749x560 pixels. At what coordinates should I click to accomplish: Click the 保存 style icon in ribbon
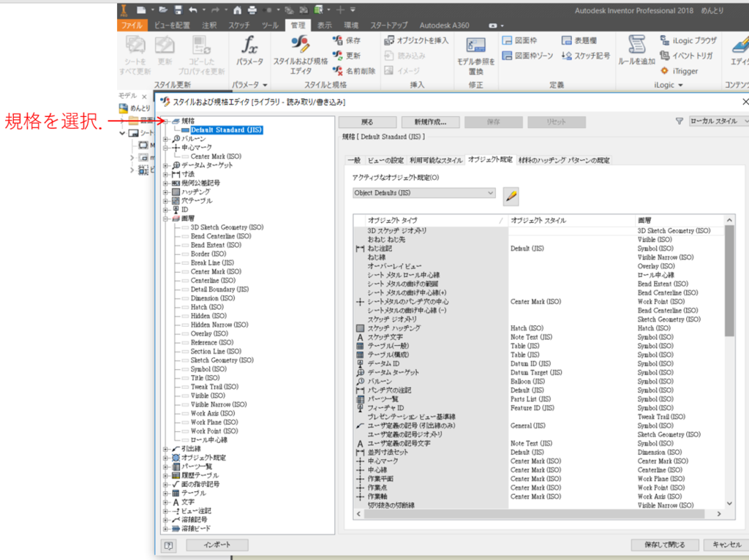[x=347, y=41]
